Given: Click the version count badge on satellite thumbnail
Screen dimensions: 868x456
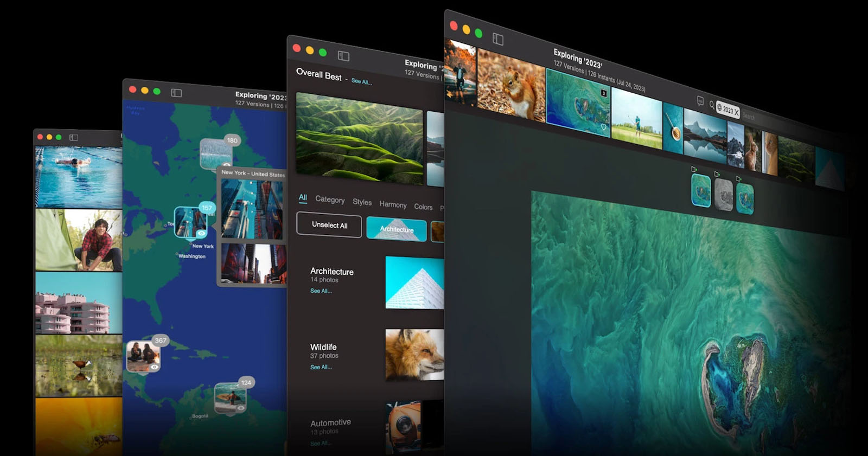Looking at the screenshot, I should point(603,93).
